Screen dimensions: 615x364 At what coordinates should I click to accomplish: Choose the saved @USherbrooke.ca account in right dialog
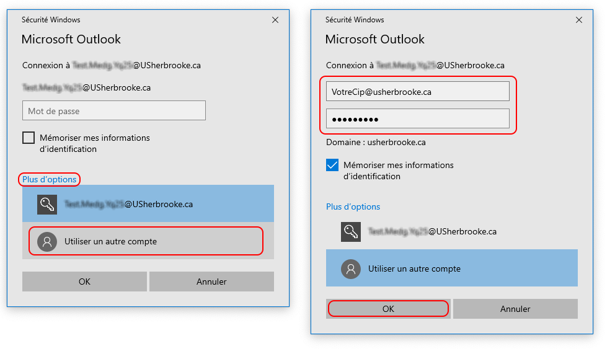451,231
